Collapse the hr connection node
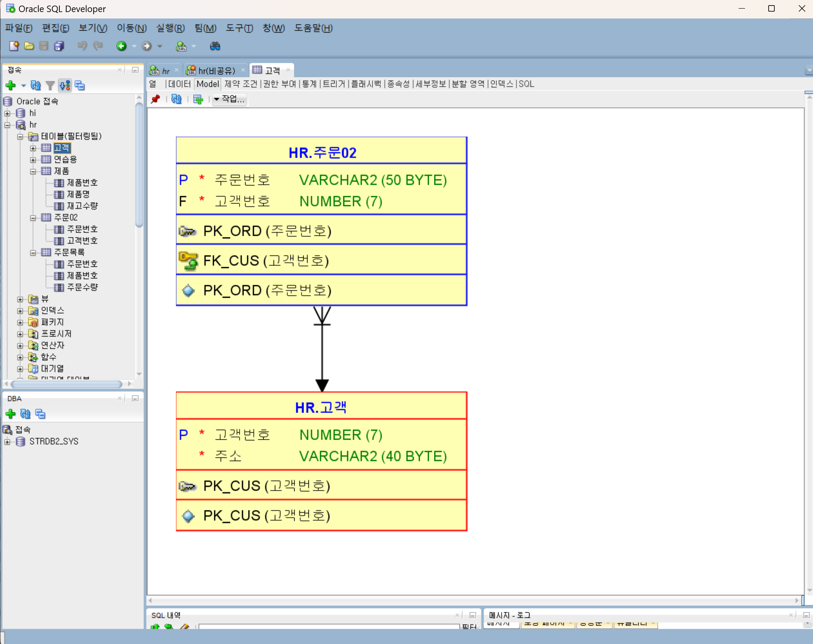Viewport: 813px width, 644px height. coord(7,125)
